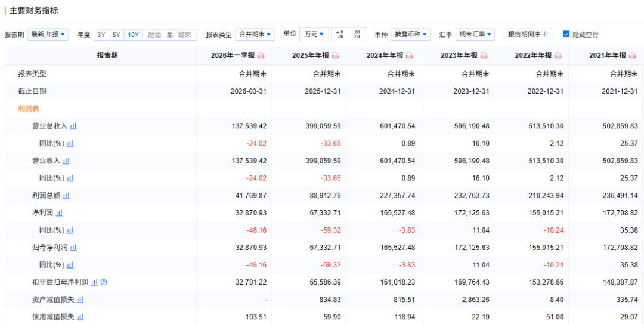Screen dimensions: 644x324
Task: Click the value 210,243.94
Action: click(546, 196)
